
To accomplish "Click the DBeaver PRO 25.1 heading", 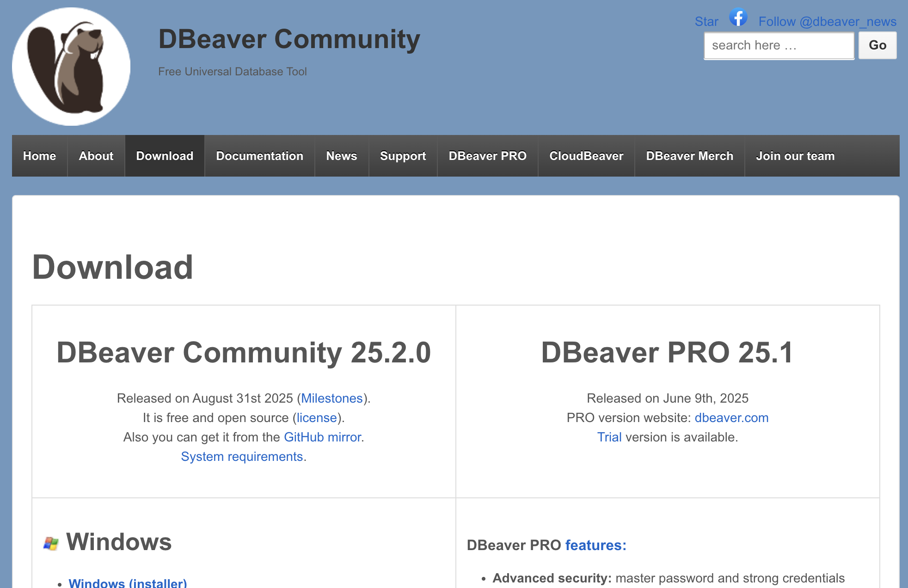I will click(x=668, y=352).
